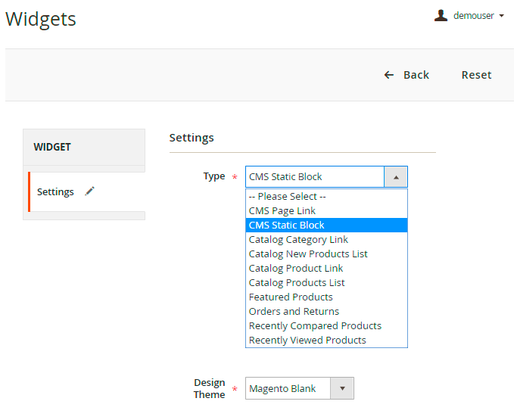Open Design Theme dropdown arrow

coord(342,388)
